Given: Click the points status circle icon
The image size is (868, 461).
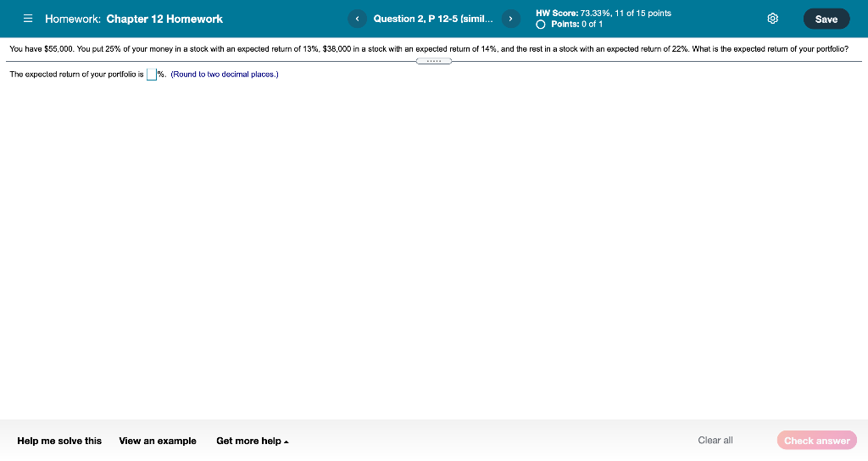Looking at the screenshot, I should (541, 25).
